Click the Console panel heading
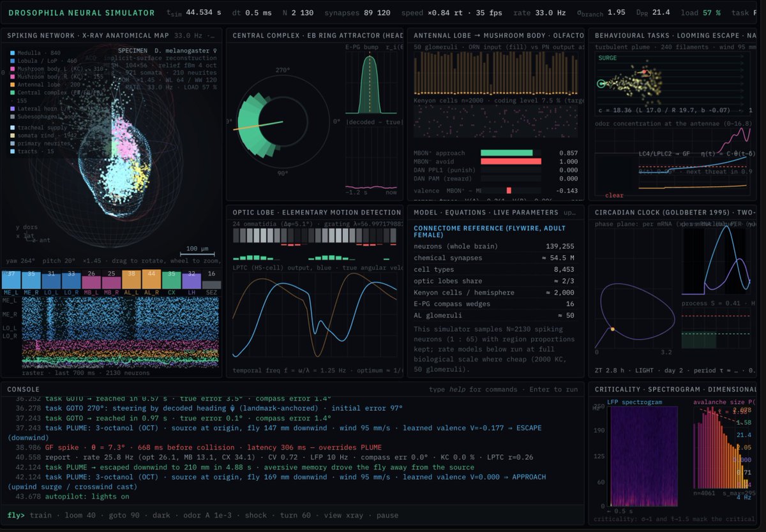The height and width of the screenshot is (532, 766). pyautogui.click(x=23, y=389)
